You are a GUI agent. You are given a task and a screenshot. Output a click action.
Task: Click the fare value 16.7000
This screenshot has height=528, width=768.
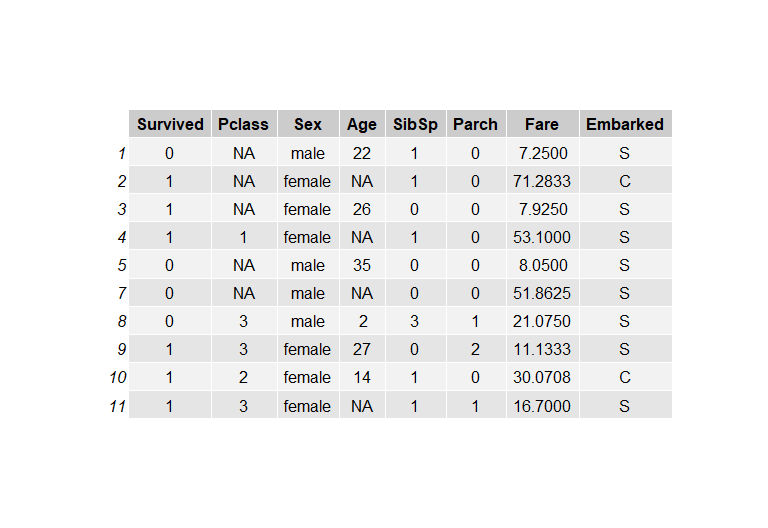click(x=542, y=406)
